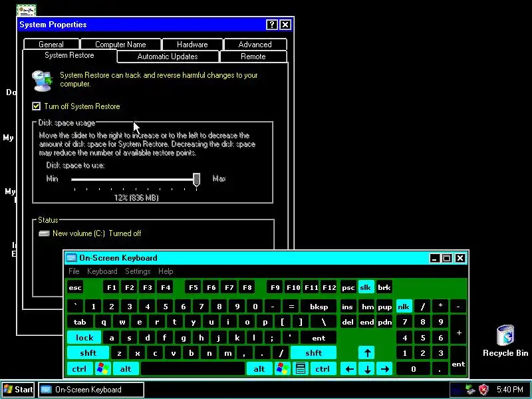Click the backtick key on keyboard

75,307
